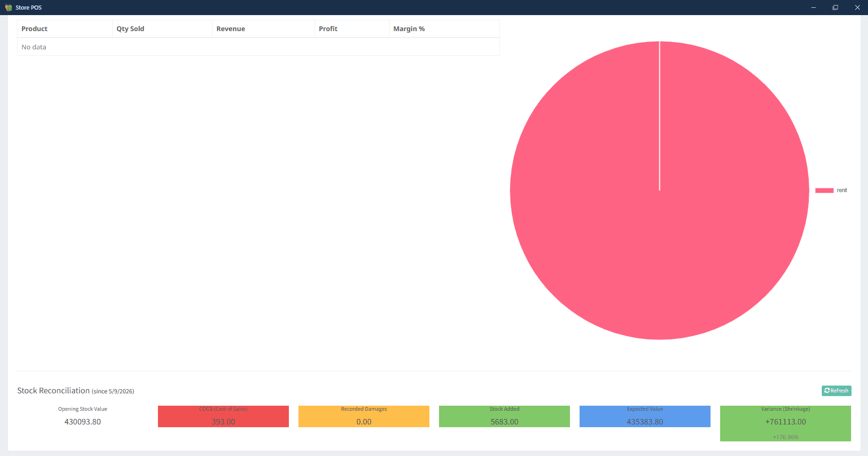Click the Store POS app icon in title bar
The image size is (868, 456).
[8, 7]
